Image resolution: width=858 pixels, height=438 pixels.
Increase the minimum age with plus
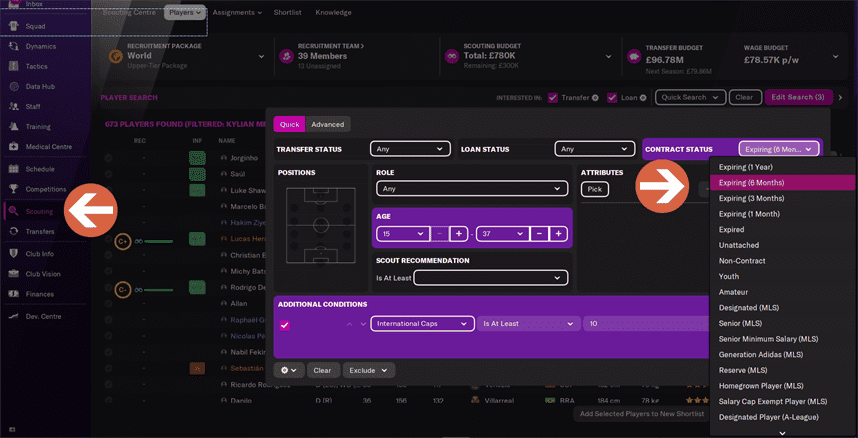[458, 234]
